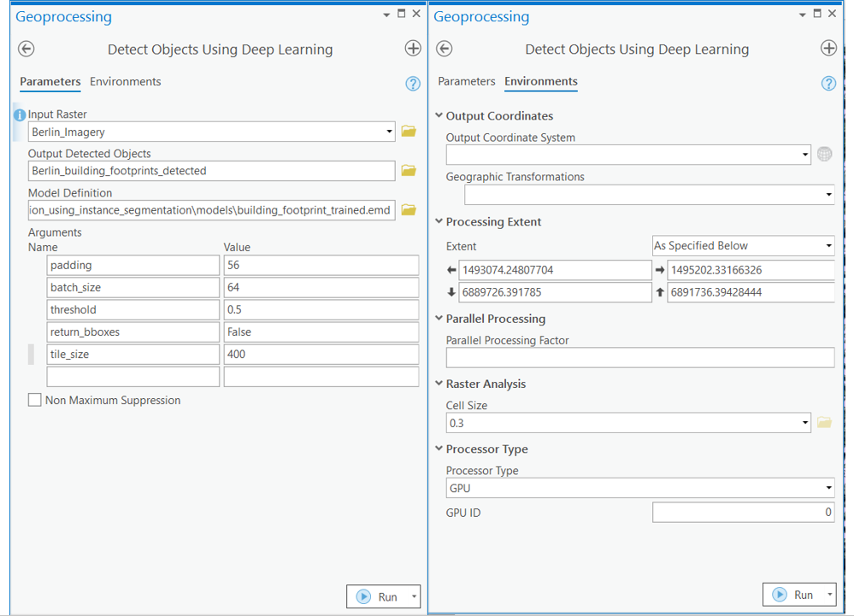Collapse the Processing Extent section

click(439, 222)
